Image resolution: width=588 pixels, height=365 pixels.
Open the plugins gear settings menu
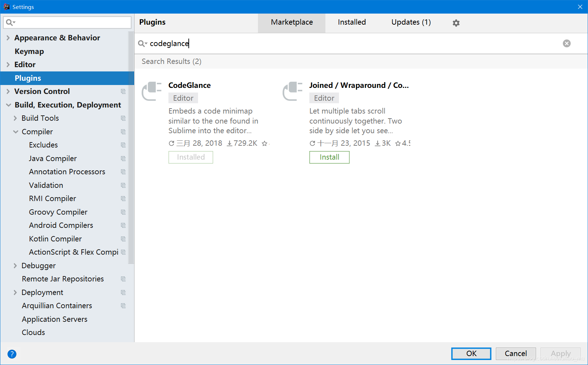456,23
